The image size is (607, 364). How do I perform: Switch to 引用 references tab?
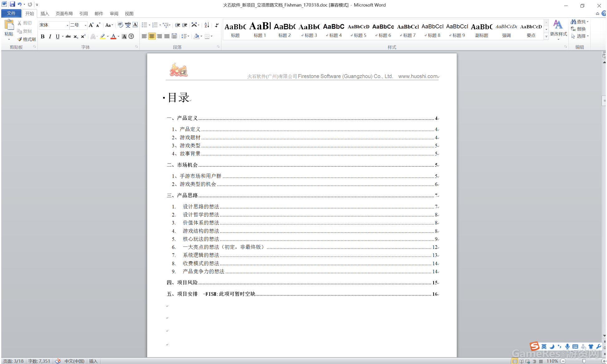pyautogui.click(x=84, y=13)
